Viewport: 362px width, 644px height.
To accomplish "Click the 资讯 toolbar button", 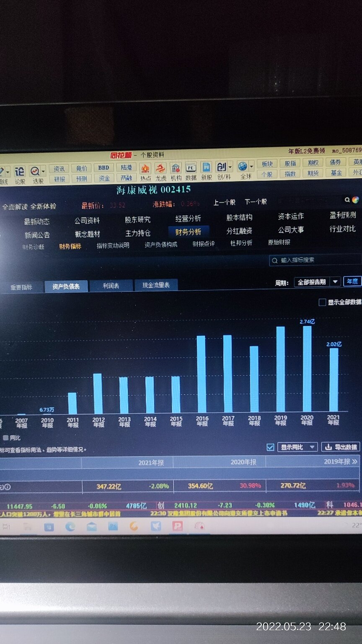I will point(59,169).
